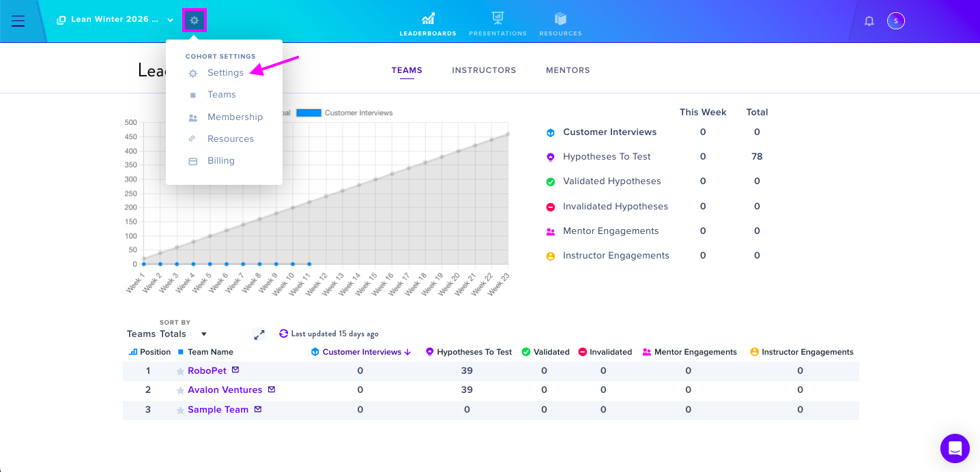Open Resources in top navigation
This screenshot has width=980, height=472.
click(560, 24)
